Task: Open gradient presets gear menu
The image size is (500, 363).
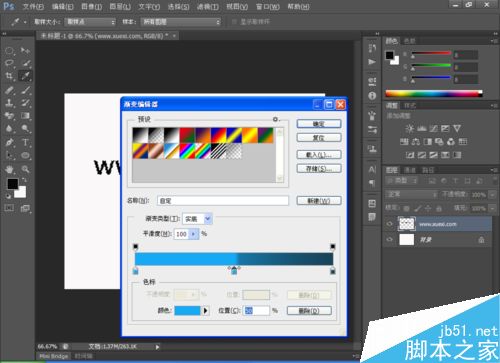Action: tap(276, 119)
